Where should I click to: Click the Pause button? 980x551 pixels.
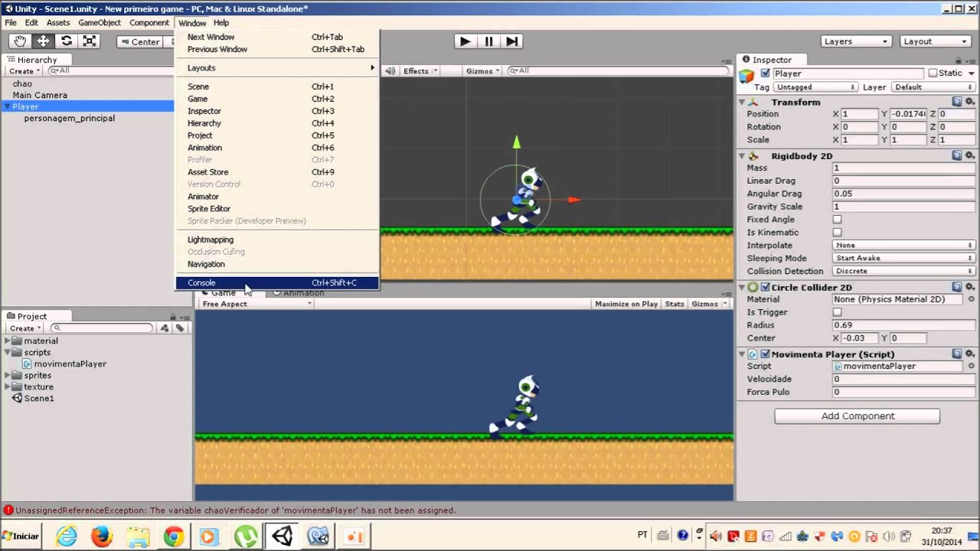488,41
